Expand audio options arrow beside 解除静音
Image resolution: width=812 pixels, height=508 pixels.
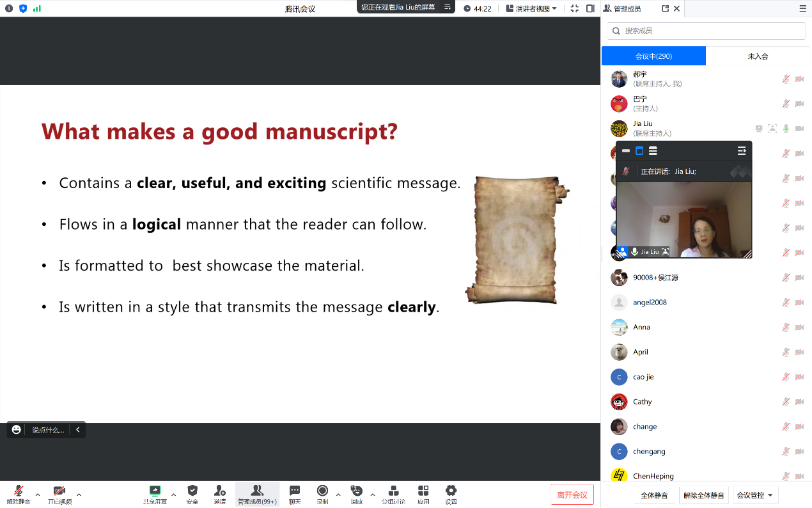coord(38,494)
